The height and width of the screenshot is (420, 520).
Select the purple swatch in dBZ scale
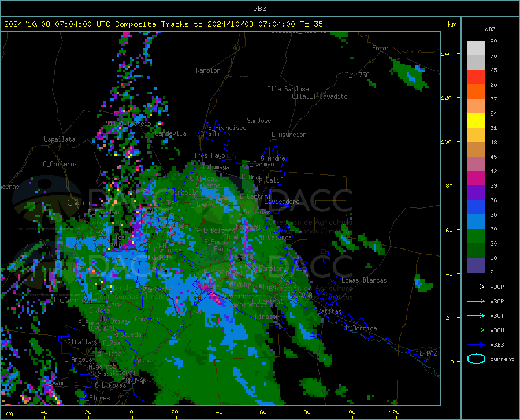pyautogui.click(x=476, y=192)
